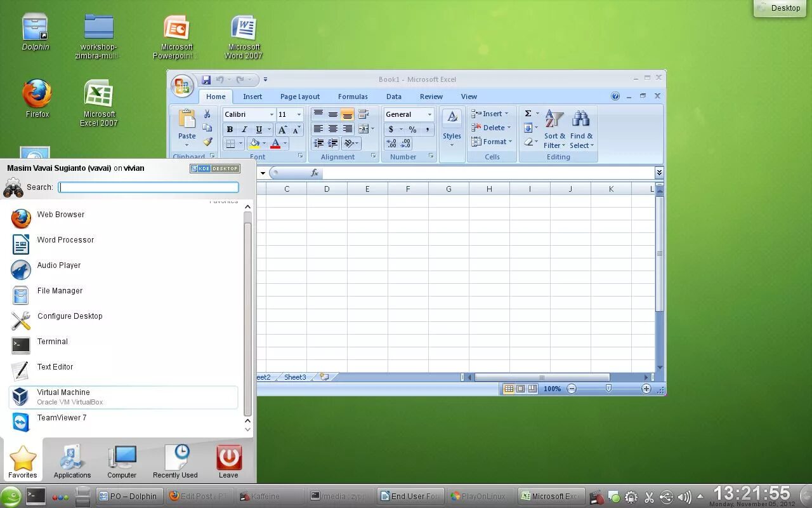Click the Zoom In plus button
This screenshot has height=508, width=812.
pos(646,389)
